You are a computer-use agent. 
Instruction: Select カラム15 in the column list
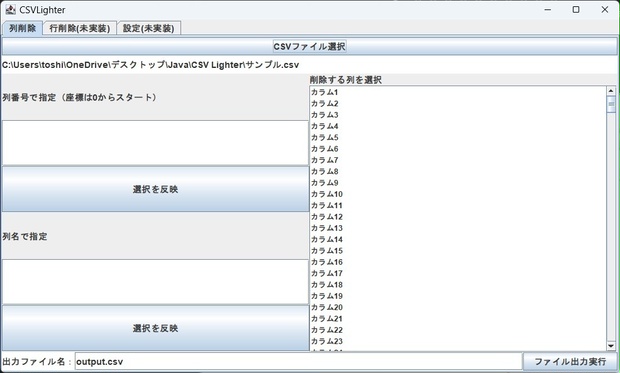click(x=458, y=251)
